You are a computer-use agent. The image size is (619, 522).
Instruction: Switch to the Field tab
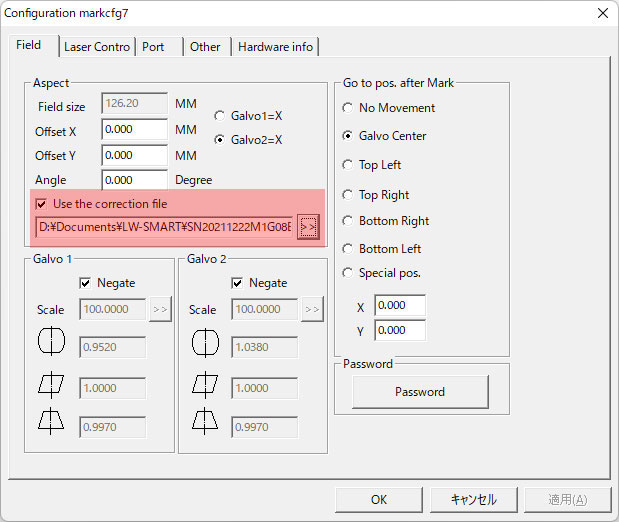(x=34, y=45)
